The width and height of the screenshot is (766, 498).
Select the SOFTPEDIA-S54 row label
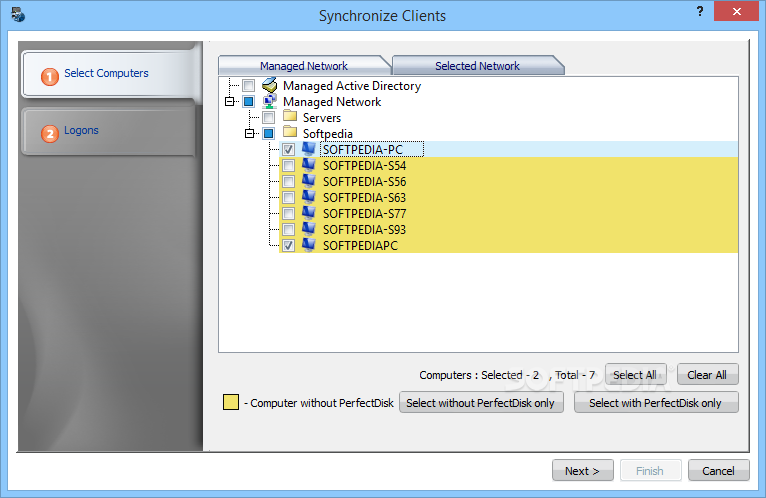(364, 166)
